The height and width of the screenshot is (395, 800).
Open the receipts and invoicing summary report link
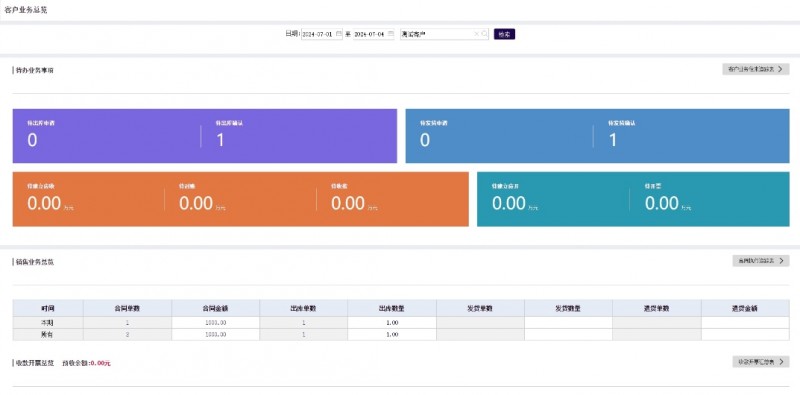point(761,362)
